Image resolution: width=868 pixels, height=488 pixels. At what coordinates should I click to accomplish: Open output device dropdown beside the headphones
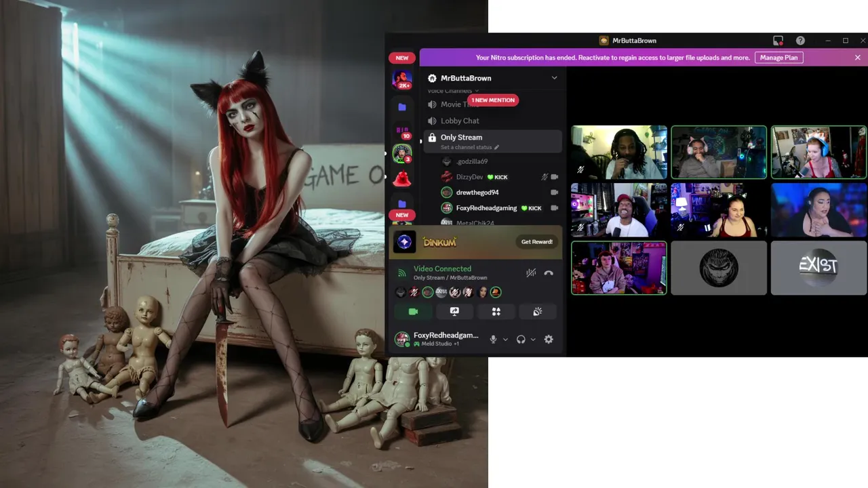533,340
